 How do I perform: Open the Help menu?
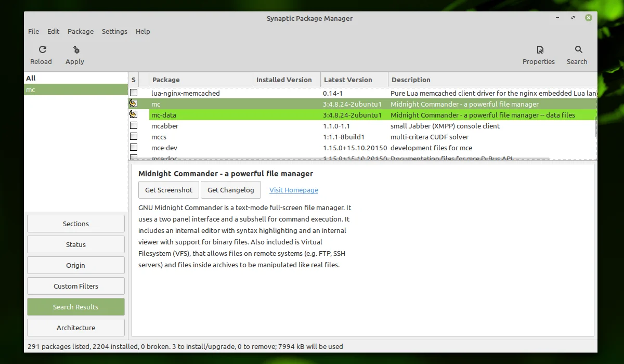coord(143,31)
